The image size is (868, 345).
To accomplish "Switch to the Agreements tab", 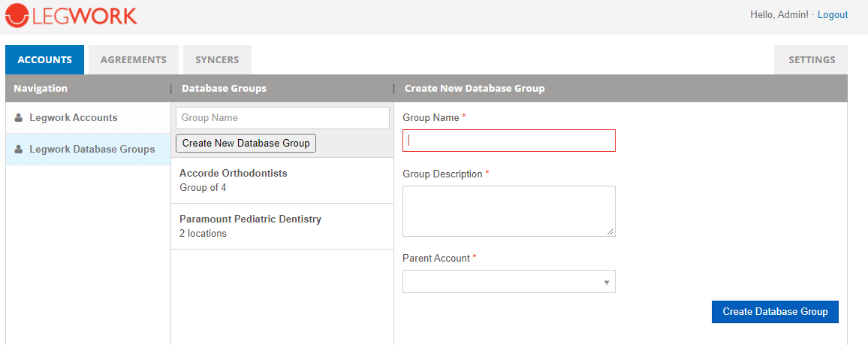I will tap(134, 60).
